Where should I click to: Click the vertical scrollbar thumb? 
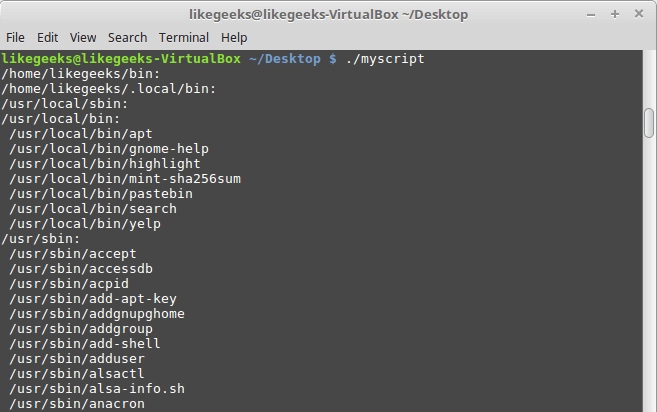pyautogui.click(x=649, y=124)
